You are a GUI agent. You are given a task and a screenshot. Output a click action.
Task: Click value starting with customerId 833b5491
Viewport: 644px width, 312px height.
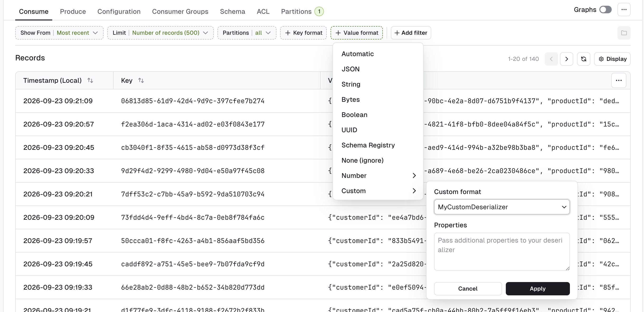click(377, 241)
